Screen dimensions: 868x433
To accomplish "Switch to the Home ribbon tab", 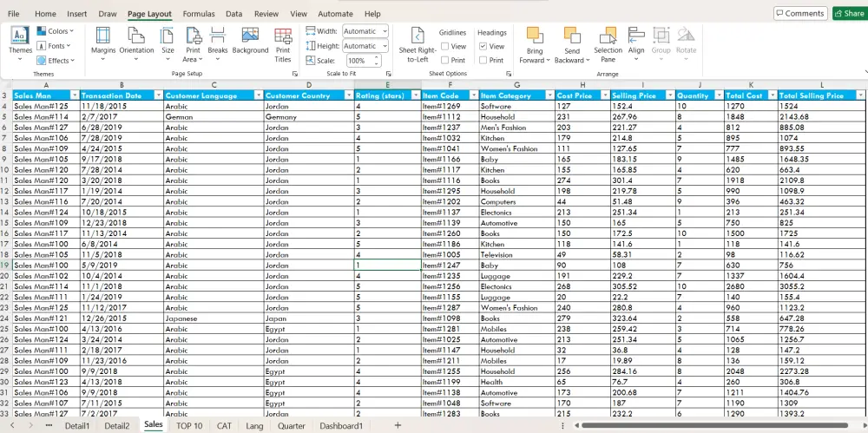I will pos(45,14).
